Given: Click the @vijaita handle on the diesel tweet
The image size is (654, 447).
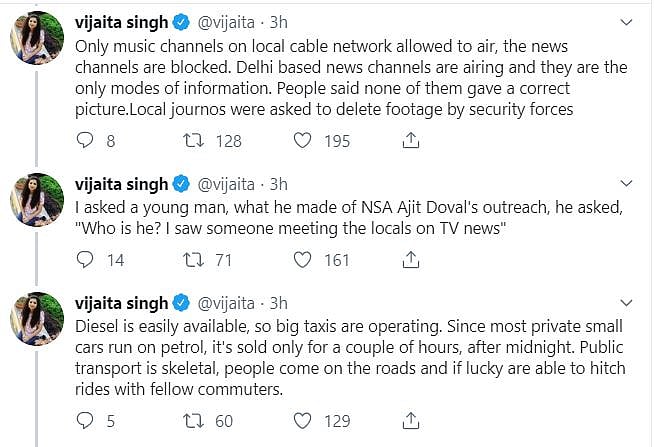Looking at the screenshot, I should 231,303.
